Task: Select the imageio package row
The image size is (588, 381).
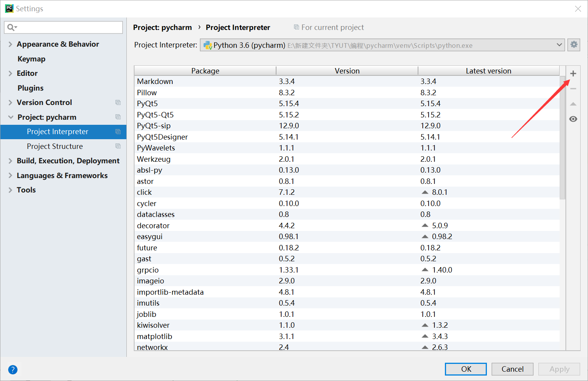Action: [x=347, y=281]
